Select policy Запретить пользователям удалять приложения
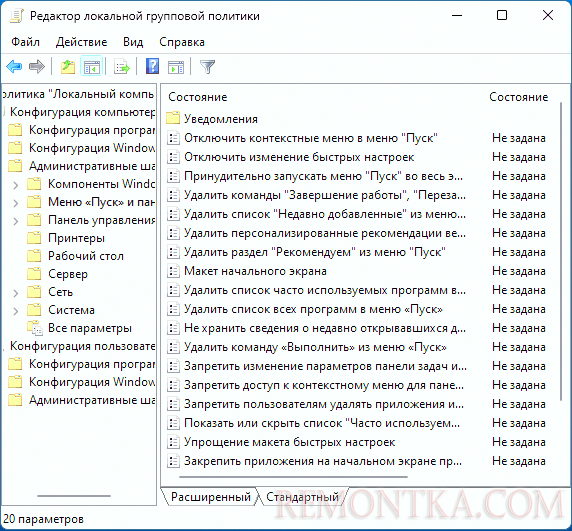The height and width of the screenshot is (531, 572). (324, 404)
